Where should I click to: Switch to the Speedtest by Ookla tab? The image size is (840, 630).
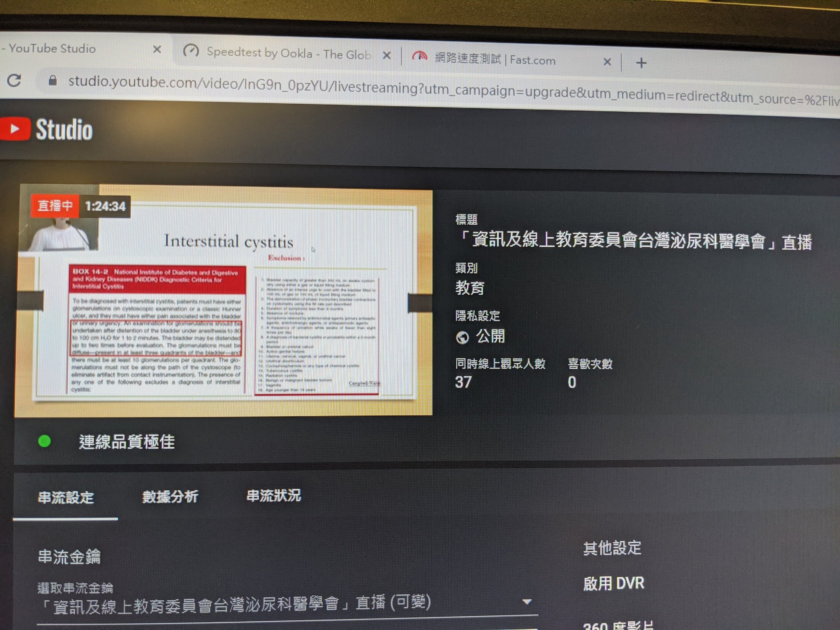287,53
